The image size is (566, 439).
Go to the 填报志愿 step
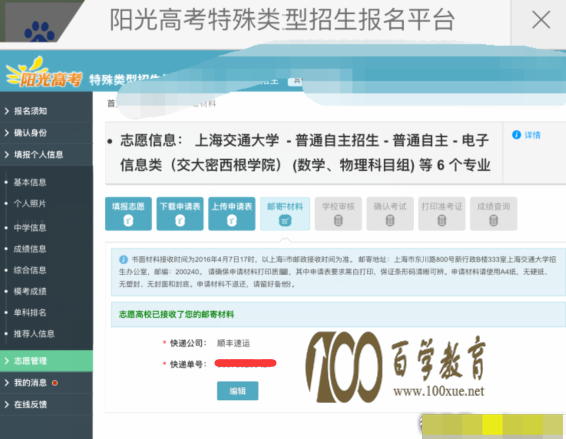click(x=128, y=214)
